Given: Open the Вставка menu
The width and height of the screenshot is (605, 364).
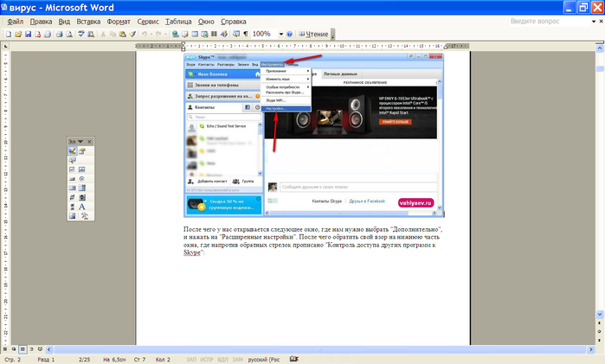Looking at the screenshot, I should click(x=88, y=22).
